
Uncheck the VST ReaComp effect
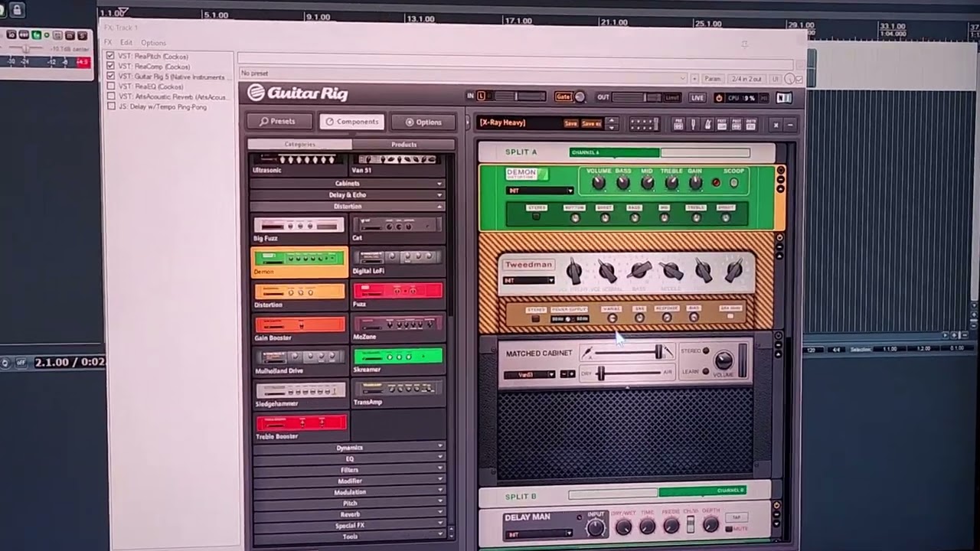(110, 66)
